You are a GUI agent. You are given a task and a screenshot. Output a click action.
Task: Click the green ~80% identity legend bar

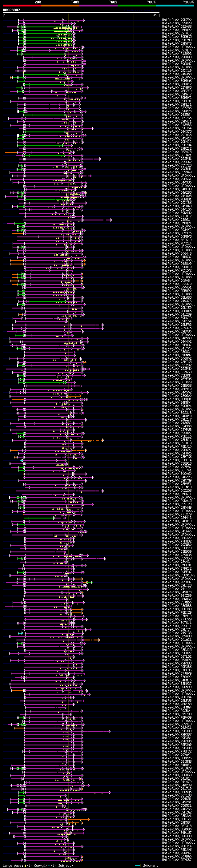click(x=137, y=6)
